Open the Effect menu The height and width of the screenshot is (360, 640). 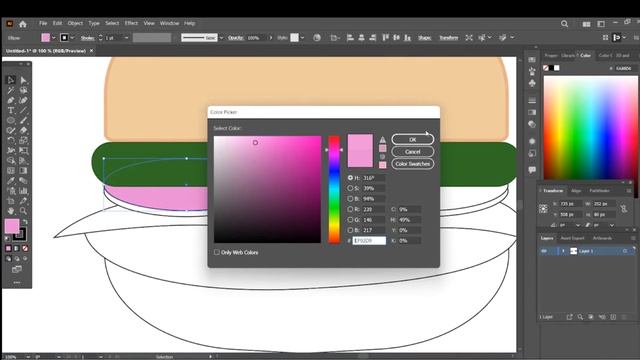(x=131, y=23)
